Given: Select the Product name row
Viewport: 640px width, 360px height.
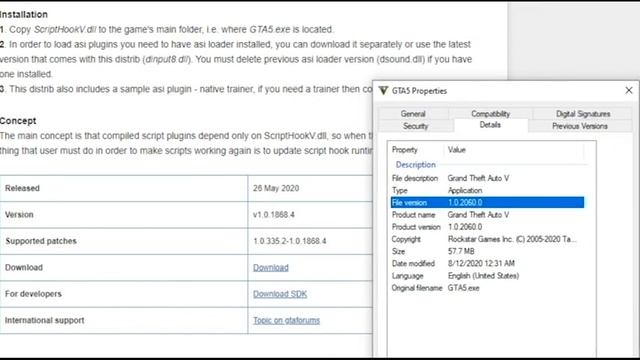Looking at the screenshot, I should (x=487, y=215).
